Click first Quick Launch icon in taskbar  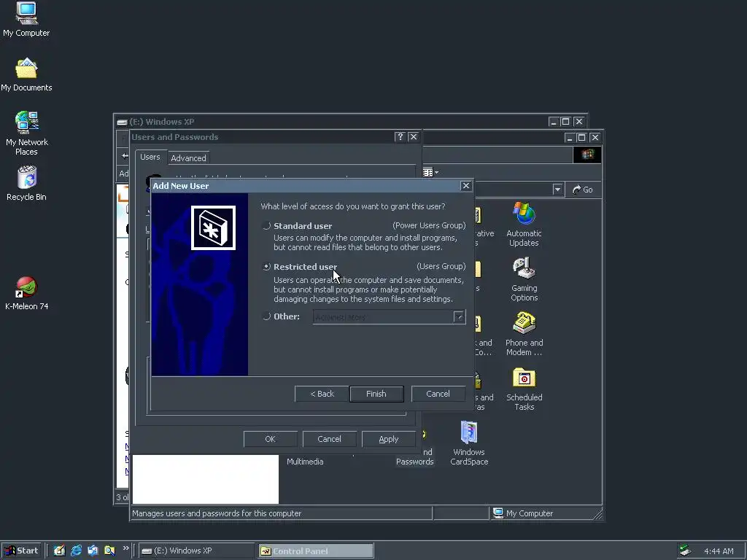tap(59, 551)
